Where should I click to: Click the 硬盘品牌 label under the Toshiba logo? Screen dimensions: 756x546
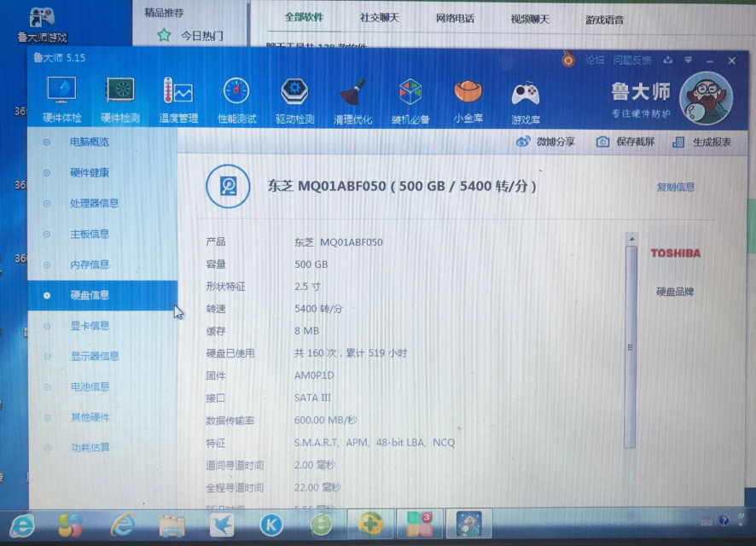coord(675,292)
